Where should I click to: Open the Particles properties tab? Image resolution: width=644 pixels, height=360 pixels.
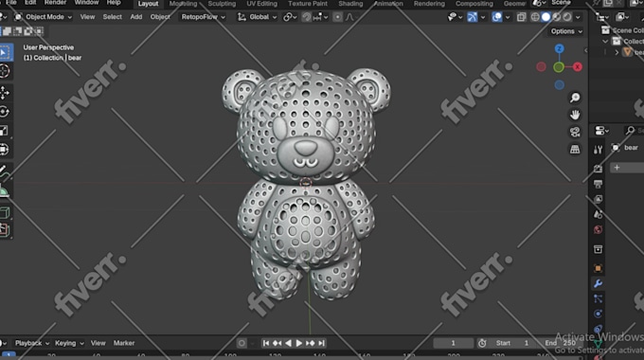[x=598, y=298]
